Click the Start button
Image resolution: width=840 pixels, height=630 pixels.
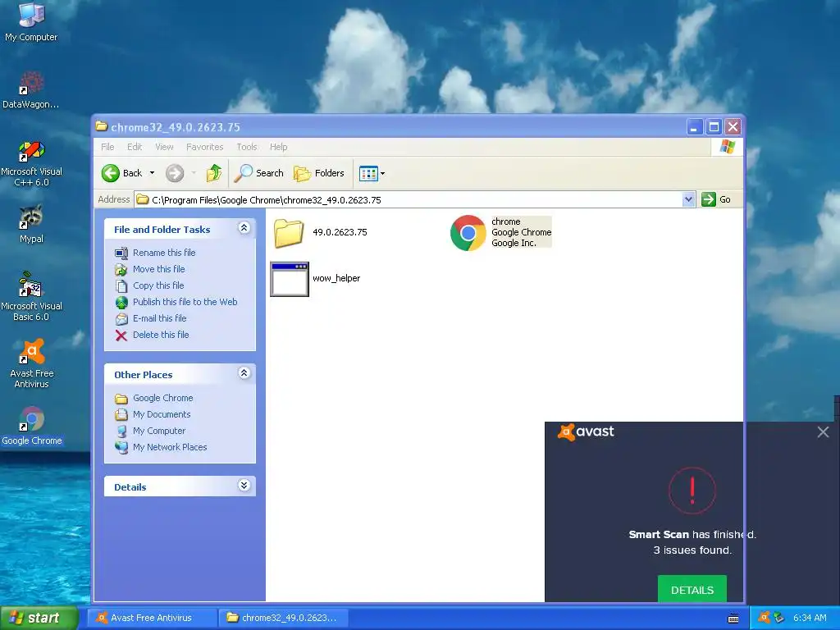tap(39, 618)
